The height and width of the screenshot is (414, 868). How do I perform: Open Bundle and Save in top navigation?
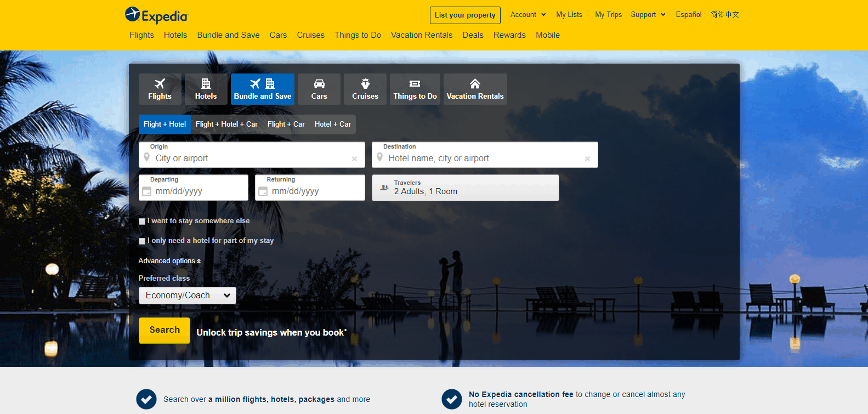[x=229, y=35]
